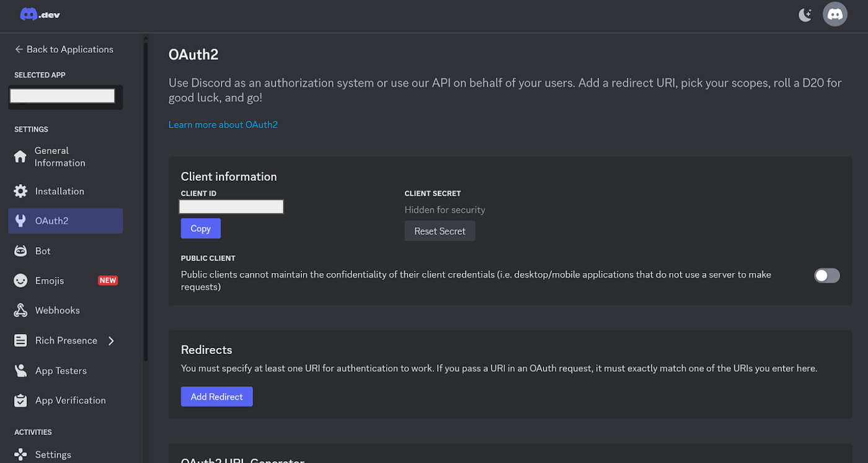868x463 pixels.
Task: Click the CLIENT ID label
Action: tap(198, 194)
